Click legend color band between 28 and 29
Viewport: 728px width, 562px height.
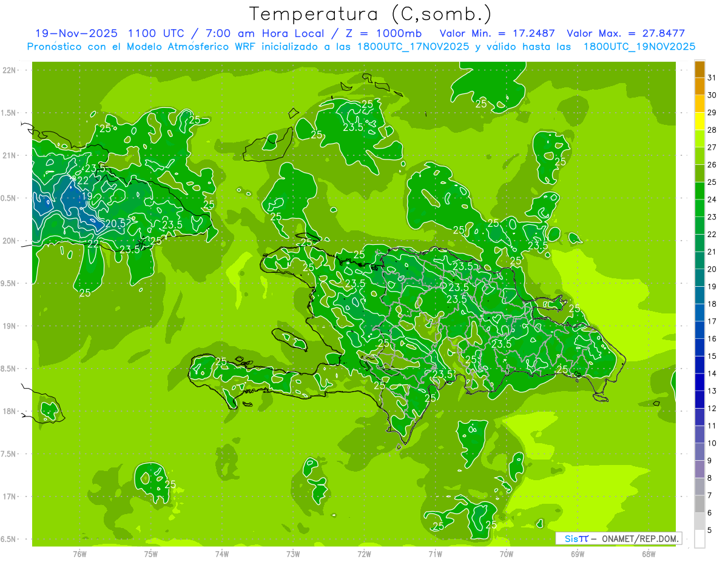click(699, 121)
